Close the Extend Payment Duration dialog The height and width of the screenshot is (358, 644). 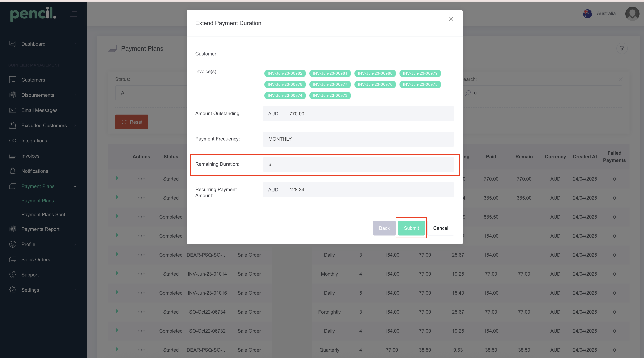(x=451, y=19)
